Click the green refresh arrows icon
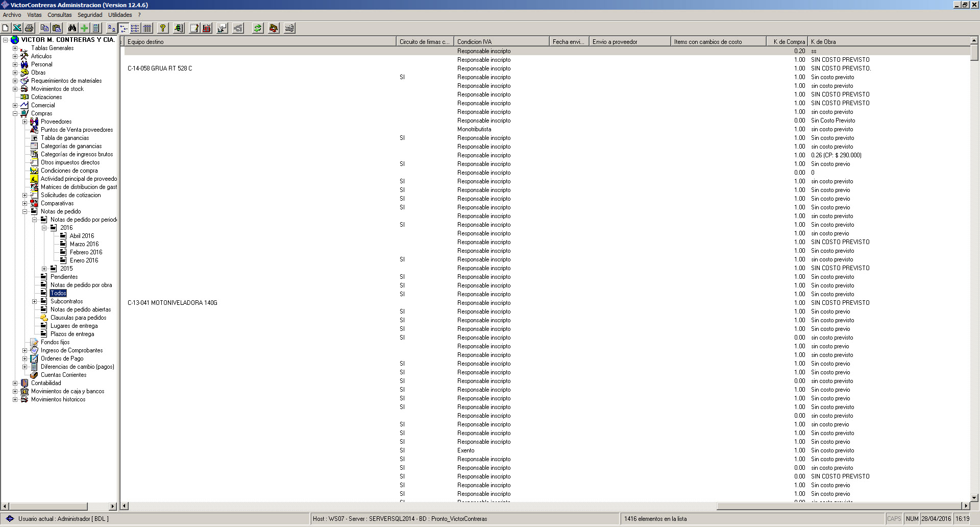This screenshot has width=980, height=527. point(258,28)
